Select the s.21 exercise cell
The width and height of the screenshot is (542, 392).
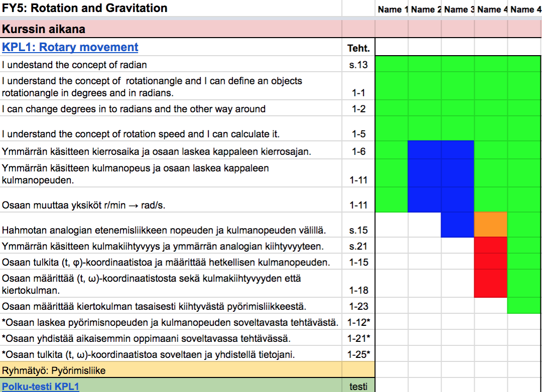(x=358, y=246)
